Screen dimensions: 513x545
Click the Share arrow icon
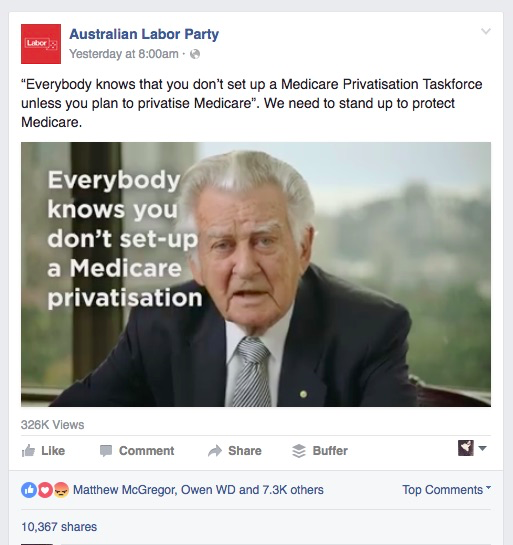coord(215,451)
